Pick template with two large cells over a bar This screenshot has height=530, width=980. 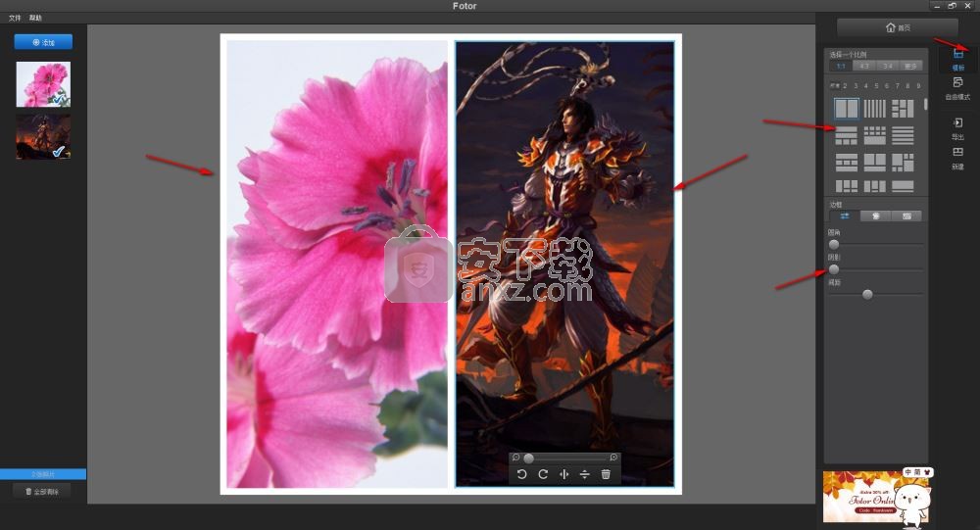[874, 163]
